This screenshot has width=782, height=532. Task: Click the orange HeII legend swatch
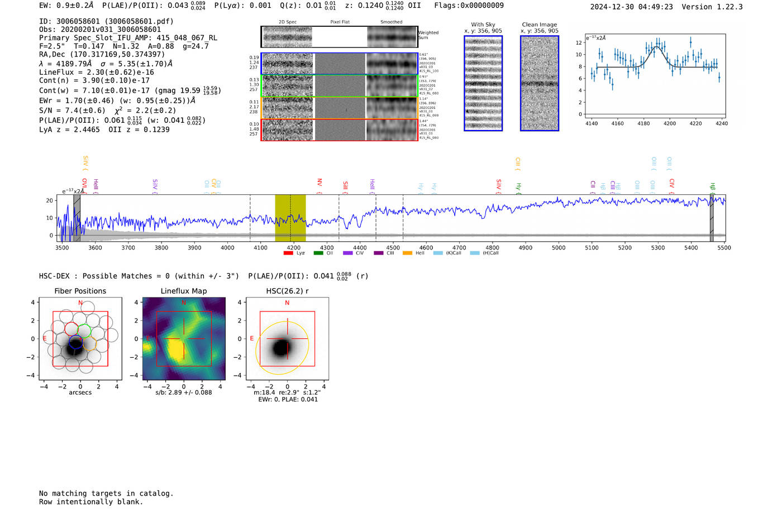pyautogui.click(x=407, y=253)
